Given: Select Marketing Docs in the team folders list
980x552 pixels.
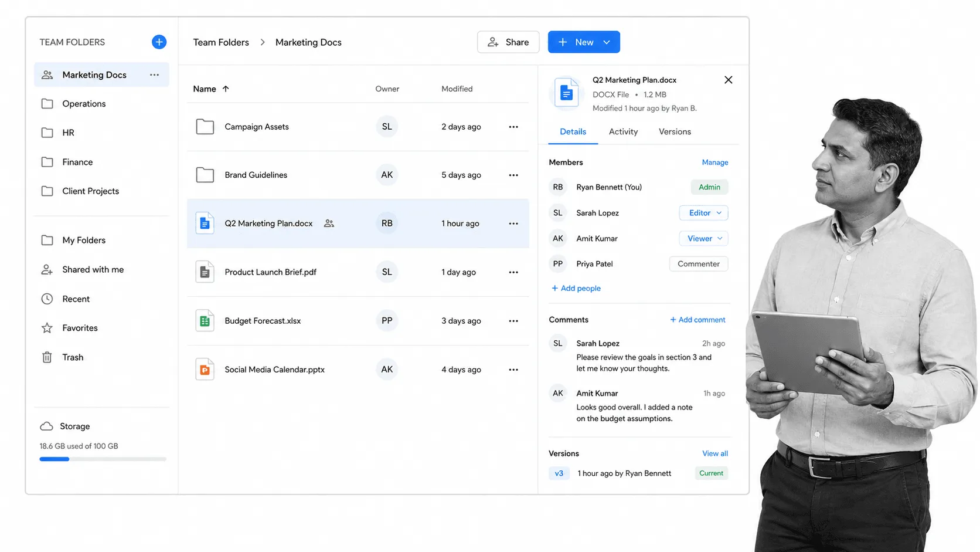Looking at the screenshot, I should point(101,74).
